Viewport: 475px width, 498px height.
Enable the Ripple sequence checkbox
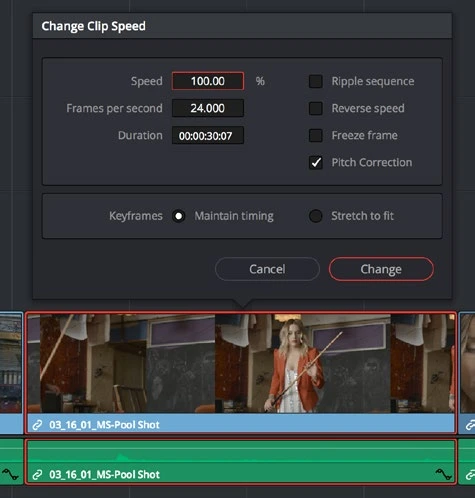(315, 81)
